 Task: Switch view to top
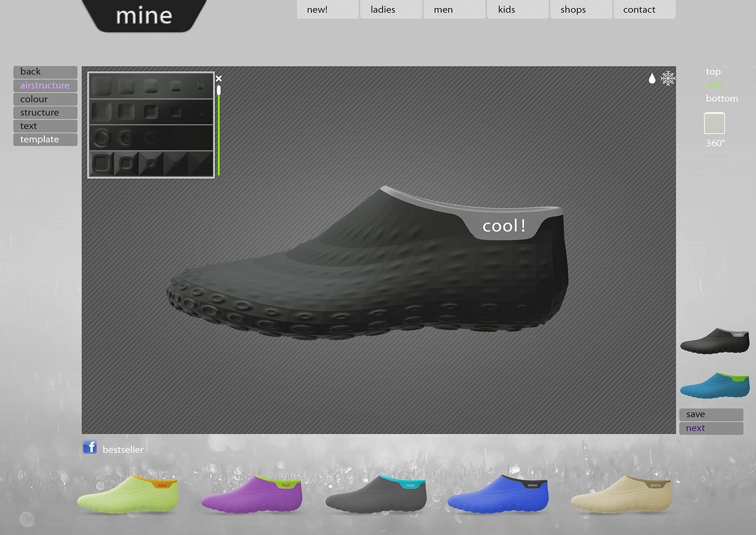tap(714, 71)
